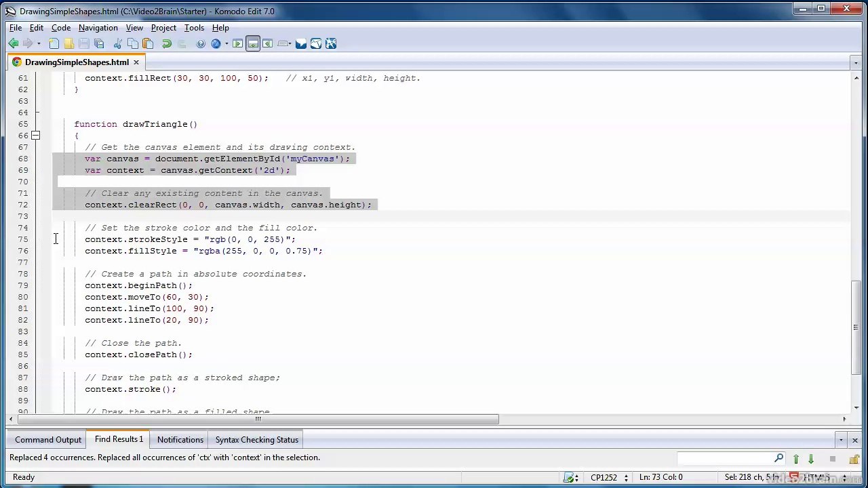Open the editor tab list dropdown
Screen dimensions: 868x488
tap(855, 62)
